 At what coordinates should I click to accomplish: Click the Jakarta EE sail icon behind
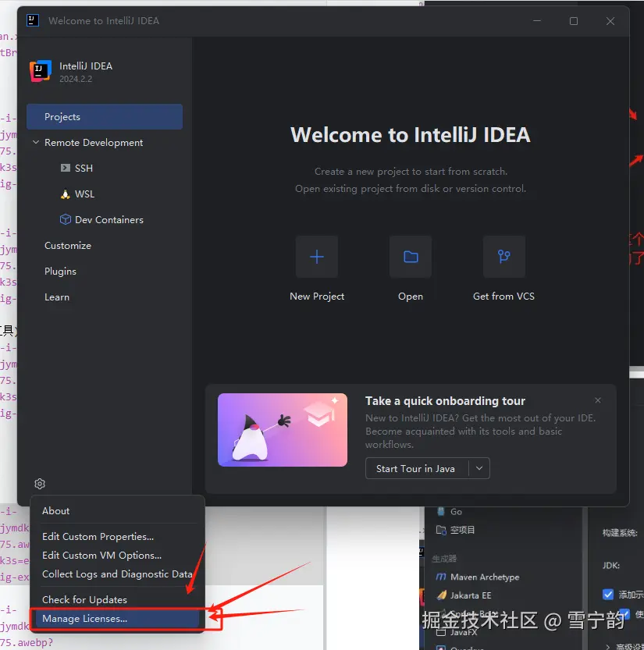click(x=442, y=595)
